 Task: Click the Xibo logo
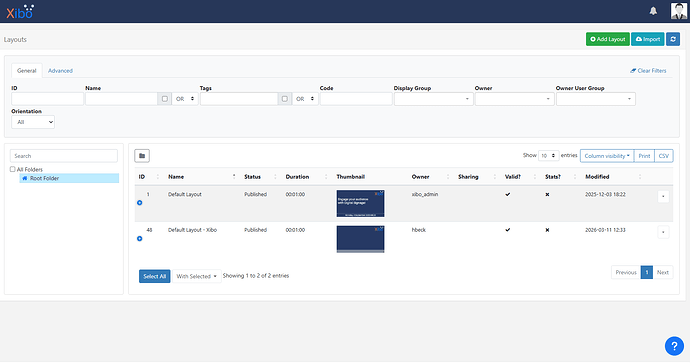click(20, 12)
